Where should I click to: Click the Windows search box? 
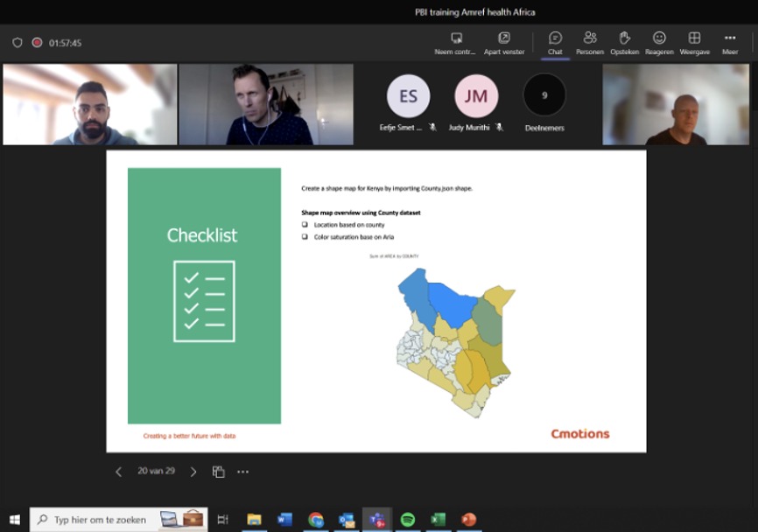click(105, 520)
